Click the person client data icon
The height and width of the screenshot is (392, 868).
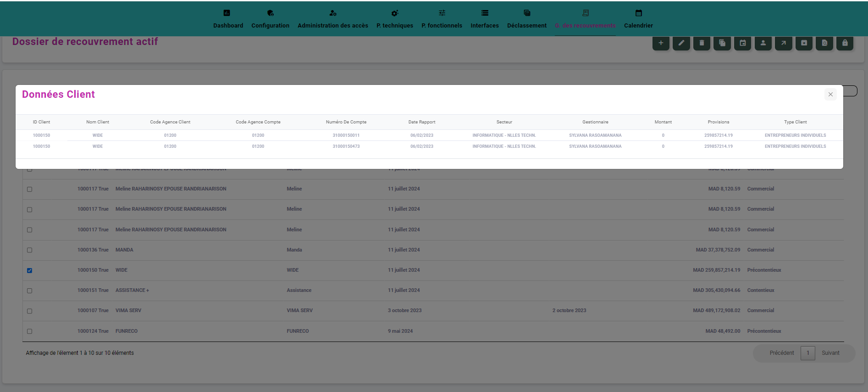pos(763,43)
